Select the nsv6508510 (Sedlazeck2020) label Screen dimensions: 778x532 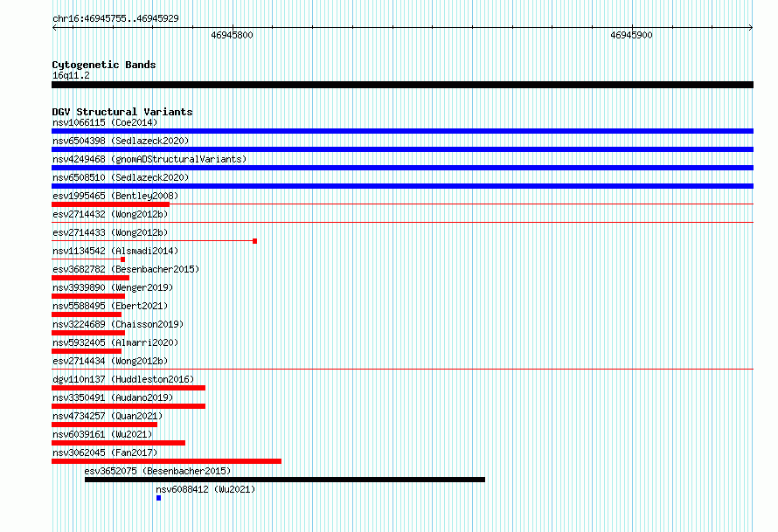click(121, 177)
